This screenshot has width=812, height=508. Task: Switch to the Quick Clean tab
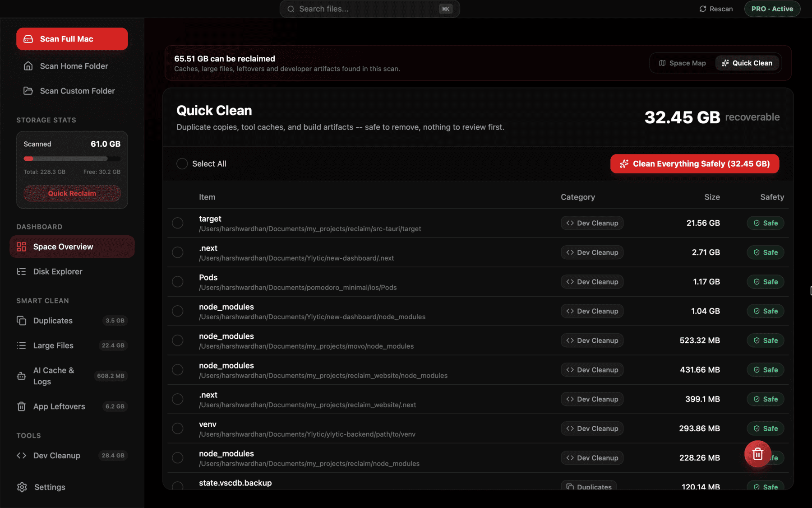coord(747,63)
